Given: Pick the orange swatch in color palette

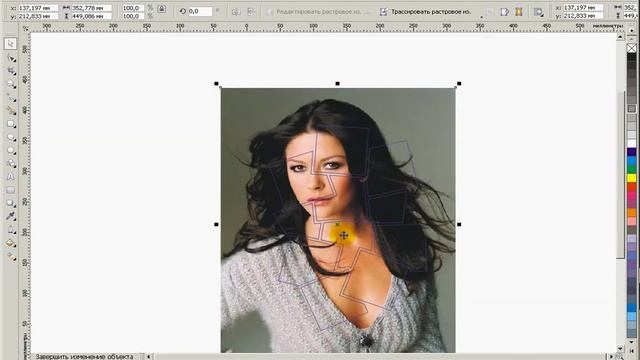Looking at the screenshot, I should 631,213.
